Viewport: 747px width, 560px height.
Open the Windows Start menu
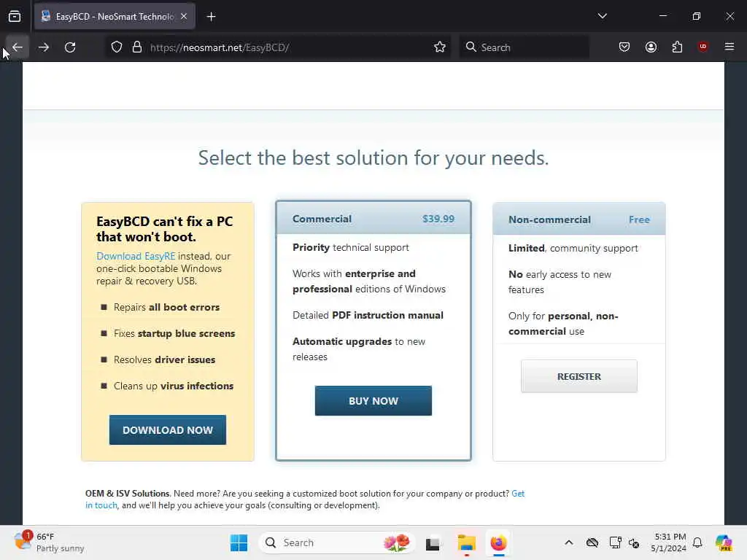(239, 542)
